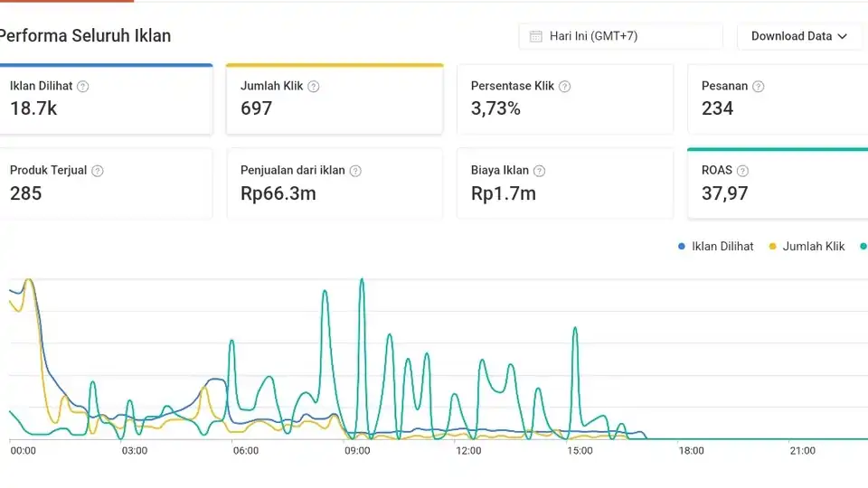
Task: Select the Penjualan dari iklan metric card
Action: (x=335, y=183)
